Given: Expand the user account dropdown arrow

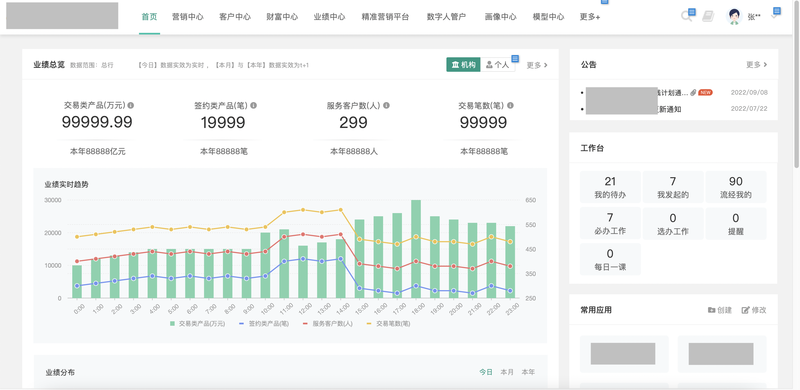Looking at the screenshot, I should (774, 17).
